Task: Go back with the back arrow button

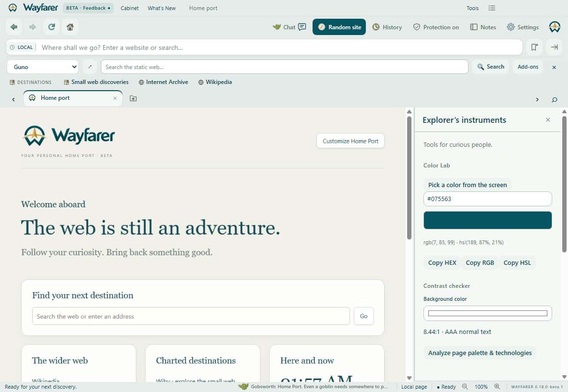Action: pos(14,27)
